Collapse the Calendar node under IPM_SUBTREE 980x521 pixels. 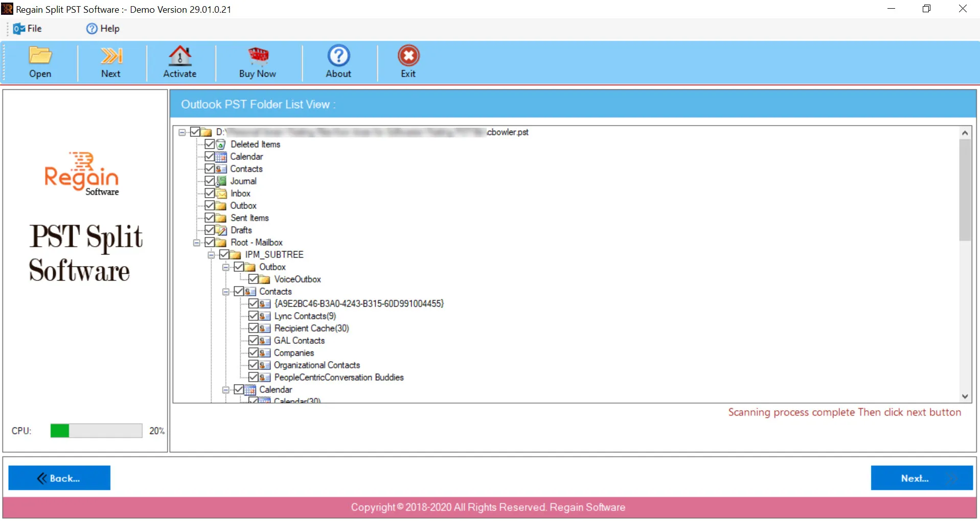tap(225, 390)
